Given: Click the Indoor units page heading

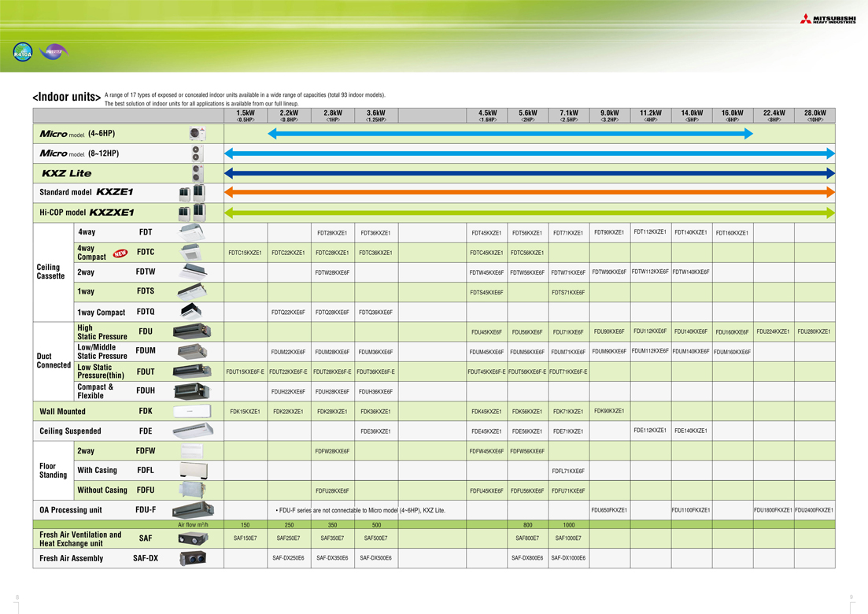Looking at the screenshot, I should tap(66, 97).
